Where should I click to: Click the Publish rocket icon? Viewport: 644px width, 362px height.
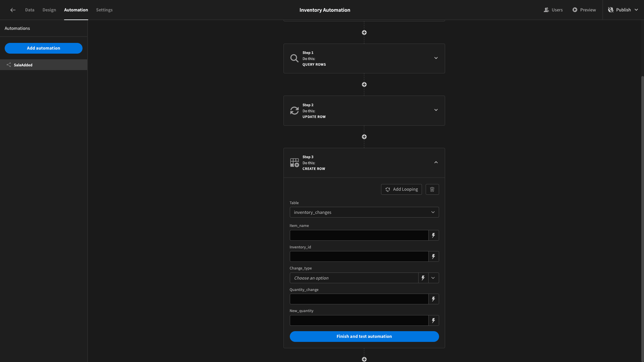[x=611, y=10]
